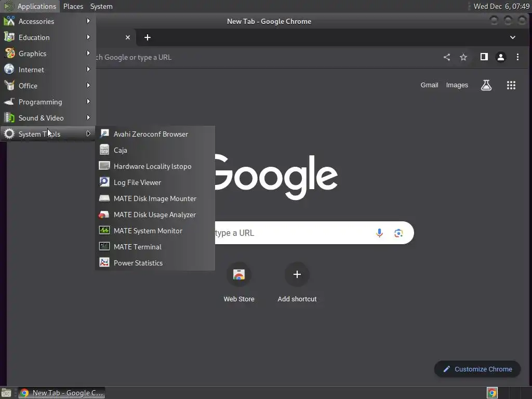
Task: Open the Images link
Action: click(x=457, y=85)
